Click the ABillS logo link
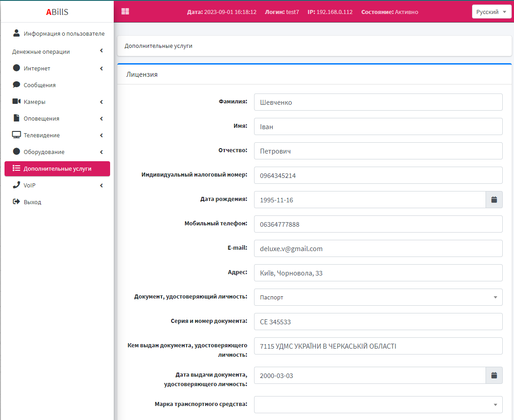Viewport: 514px width, 420px height. 57,12
